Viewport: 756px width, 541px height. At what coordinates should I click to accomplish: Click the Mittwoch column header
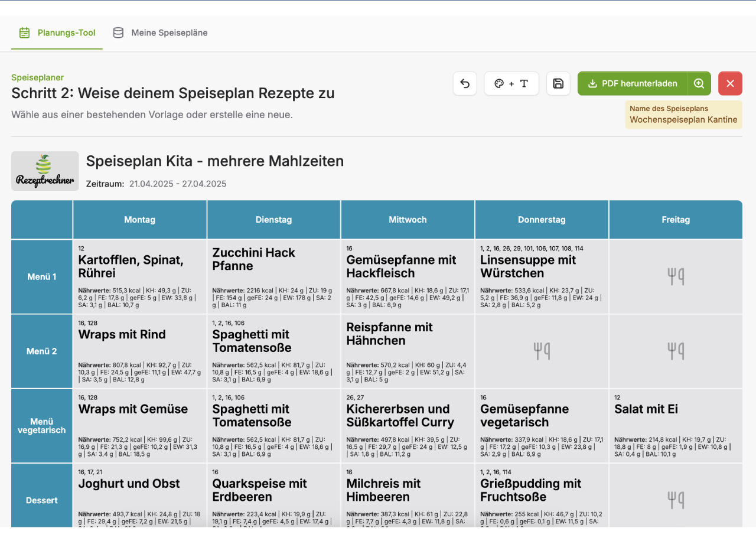tap(408, 220)
